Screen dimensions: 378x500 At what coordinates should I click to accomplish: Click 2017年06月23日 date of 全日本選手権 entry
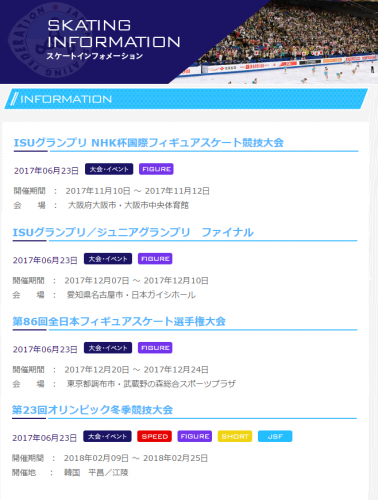point(45,349)
